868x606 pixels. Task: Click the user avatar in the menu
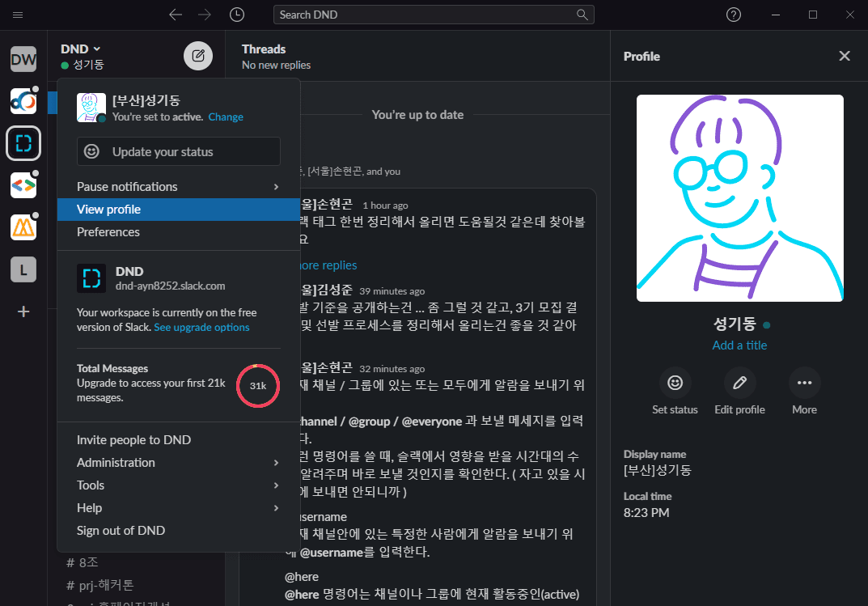pyautogui.click(x=91, y=108)
